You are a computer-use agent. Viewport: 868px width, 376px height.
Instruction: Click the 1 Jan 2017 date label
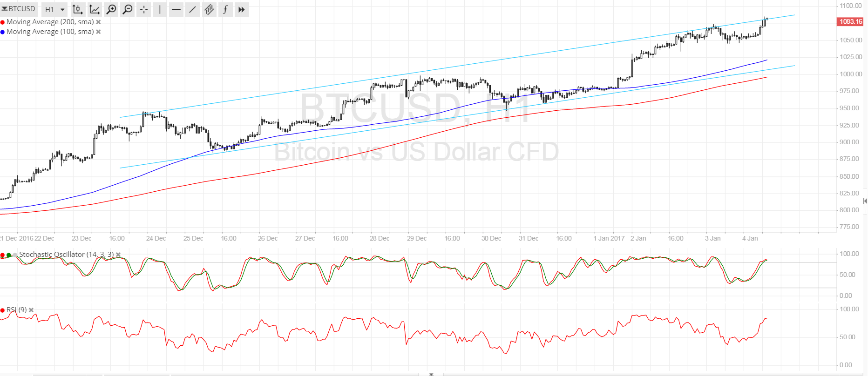tap(609, 238)
